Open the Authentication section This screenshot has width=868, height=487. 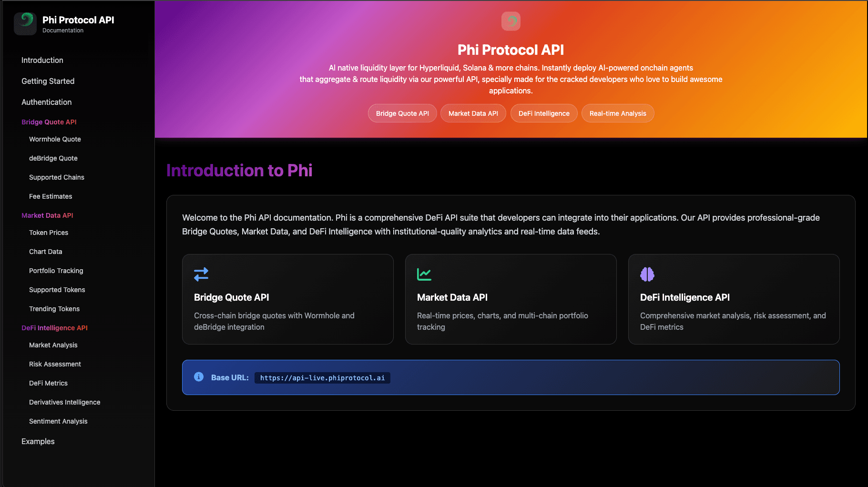pyautogui.click(x=47, y=102)
